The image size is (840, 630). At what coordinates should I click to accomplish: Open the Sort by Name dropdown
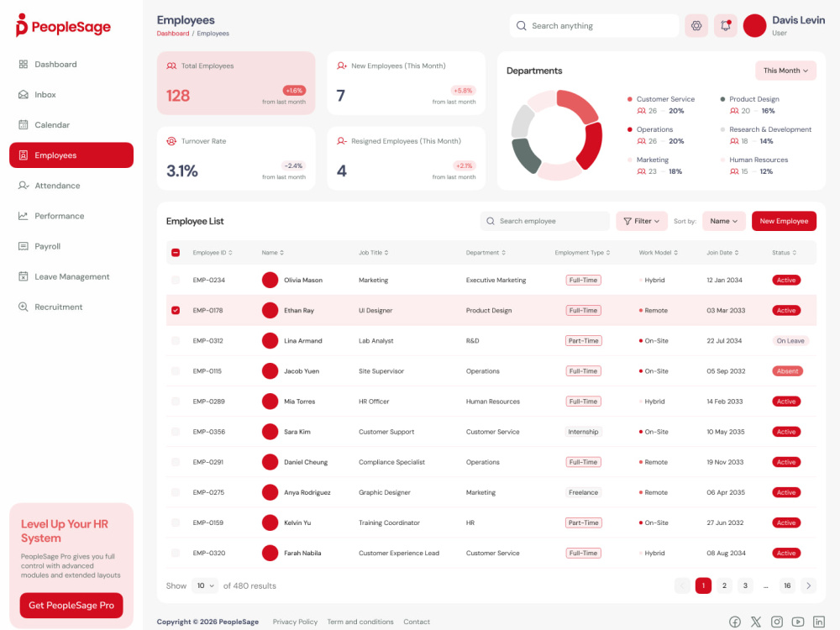[724, 221]
